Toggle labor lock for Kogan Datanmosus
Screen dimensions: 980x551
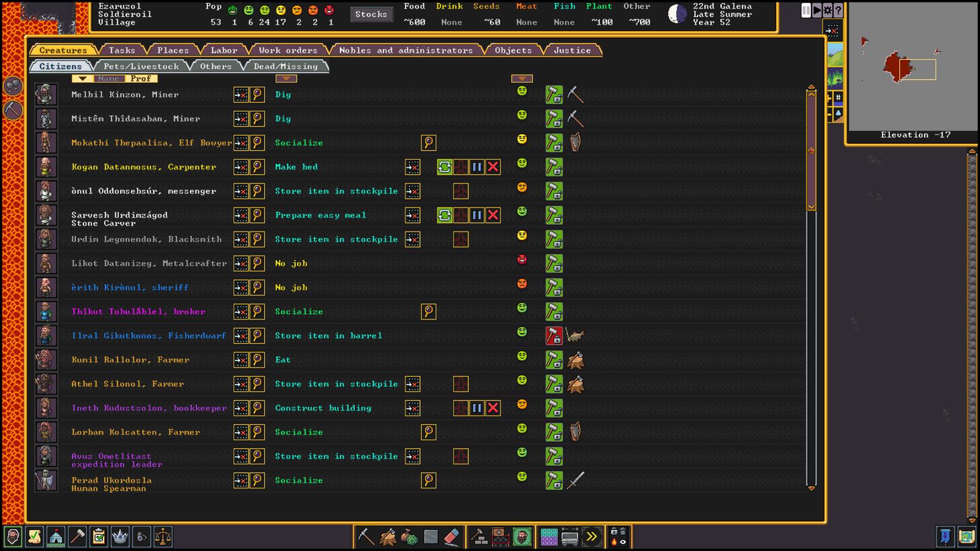pos(554,167)
